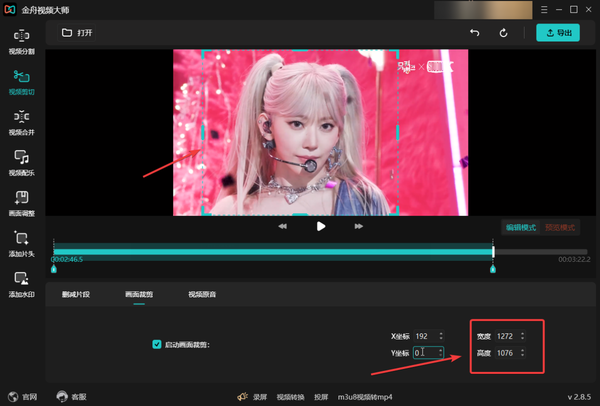Adjust the 宽度 width stepper arrows
The width and height of the screenshot is (600, 406).
[521, 336]
